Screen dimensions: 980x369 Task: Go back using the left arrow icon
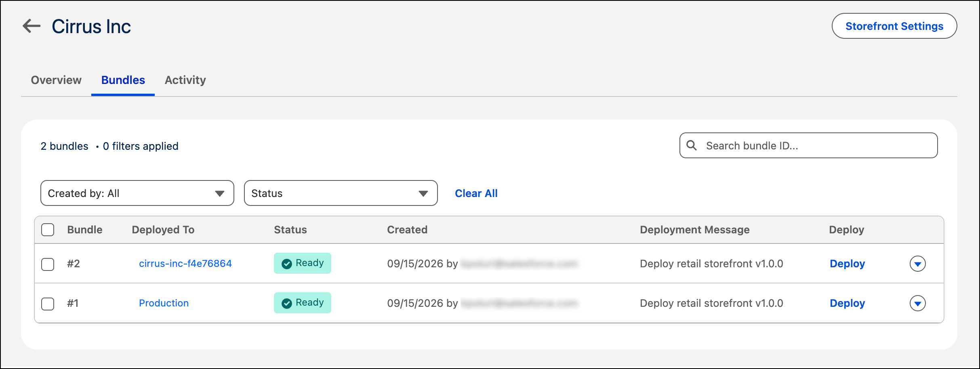[32, 26]
